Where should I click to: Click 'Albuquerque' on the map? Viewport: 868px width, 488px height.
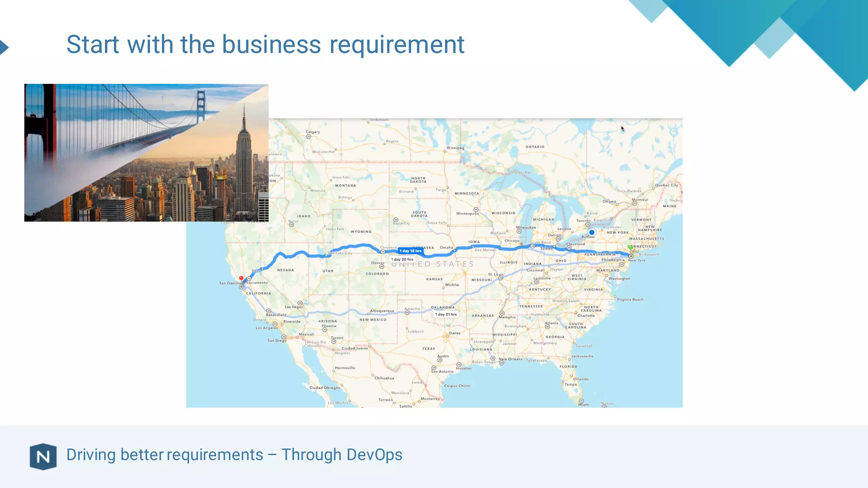click(382, 311)
